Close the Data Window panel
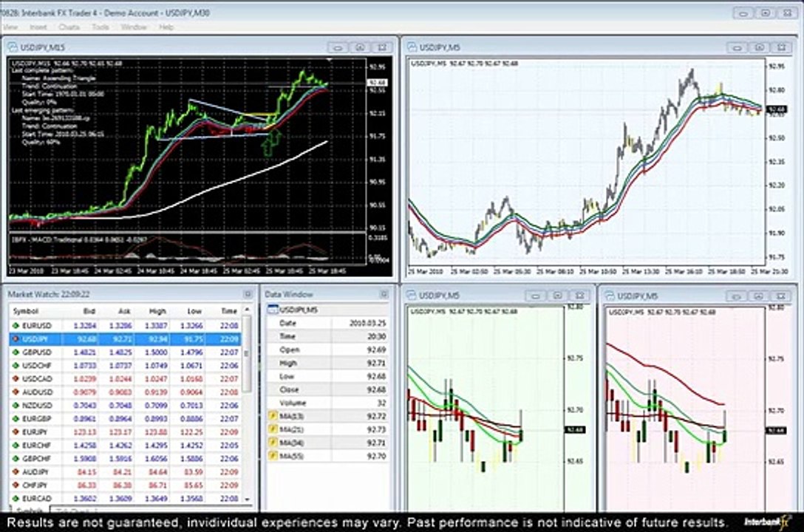The width and height of the screenshot is (804, 532). (x=384, y=294)
